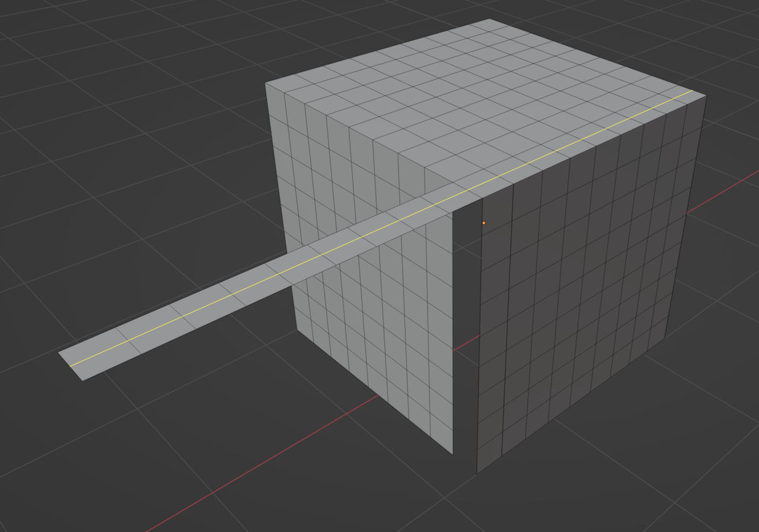Click the orange origin dot on the cube

pos(483,223)
